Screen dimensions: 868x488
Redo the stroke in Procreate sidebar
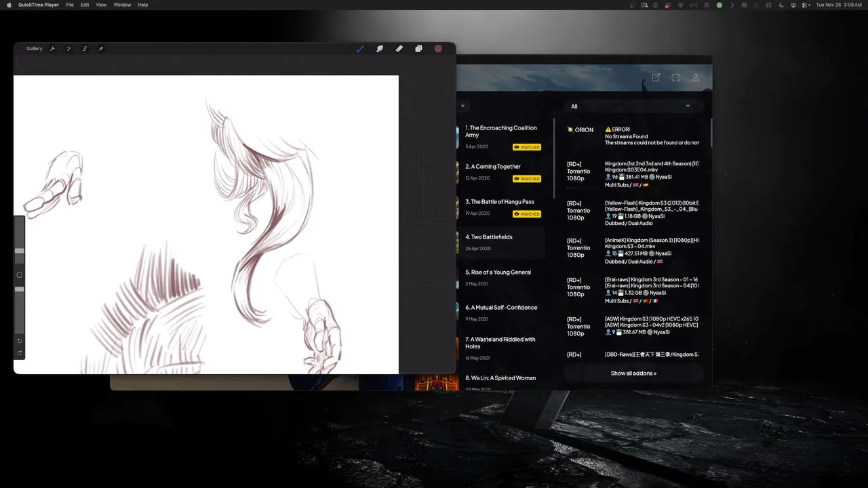pyautogui.click(x=20, y=352)
